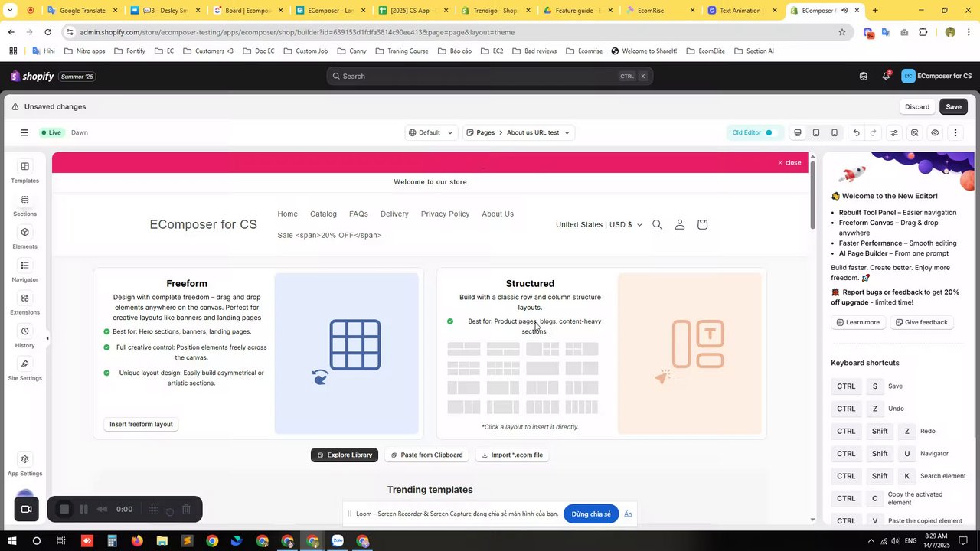Viewport: 980px width, 551px height.
Task: Open Site Settings in sidebar
Action: point(24,370)
